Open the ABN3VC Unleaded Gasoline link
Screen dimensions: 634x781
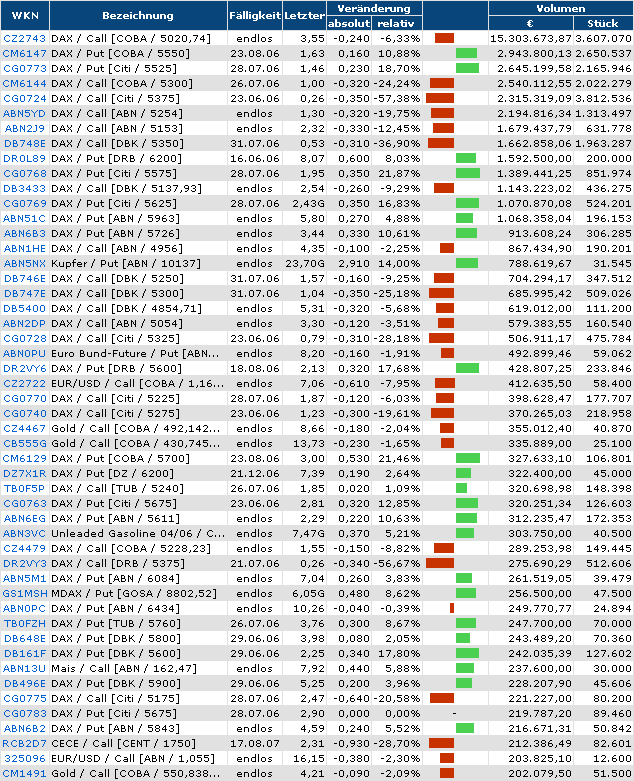click(24, 533)
